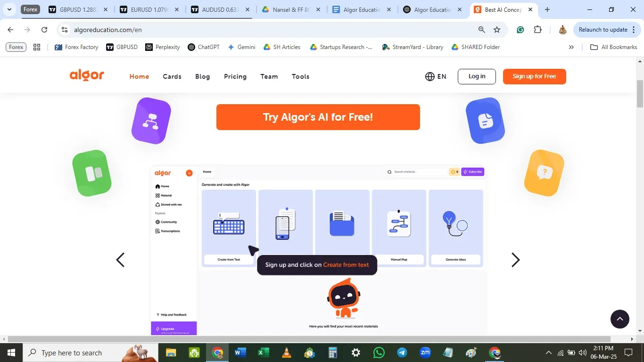Viewport: 644px width, 362px height.
Task: Open the All Bookmarks folder
Action: click(x=614, y=47)
